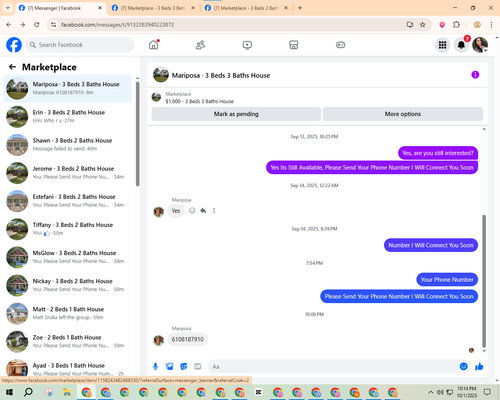The image size is (500, 400).
Task: Open the Friends icon in top navigation
Action: point(200,45)
